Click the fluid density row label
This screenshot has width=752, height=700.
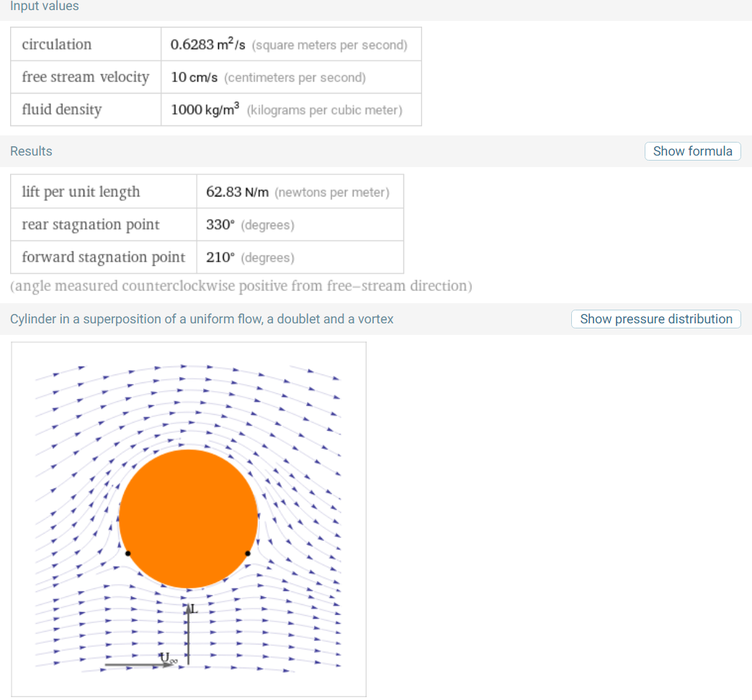point(62,109)
